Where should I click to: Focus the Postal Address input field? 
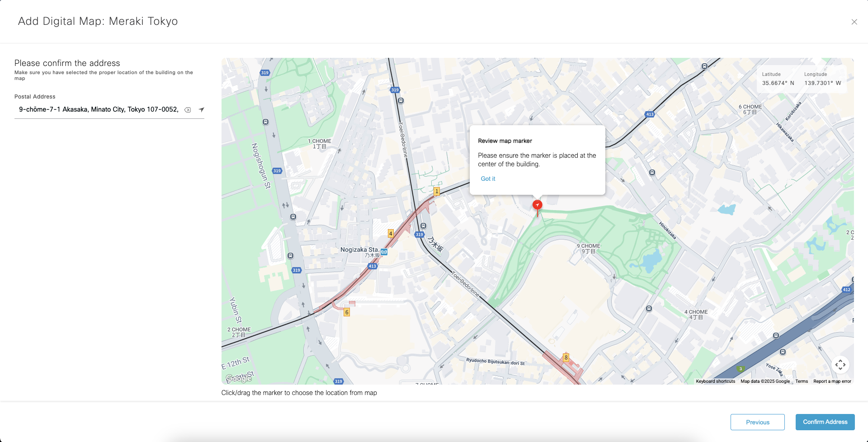(x=99, y=109)
